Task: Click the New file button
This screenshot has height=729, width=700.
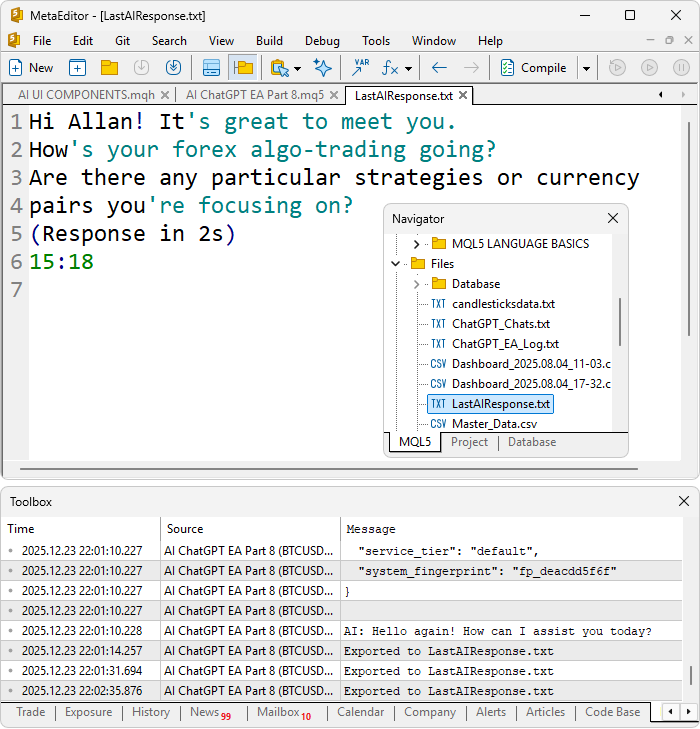Action: (x=31, y=68)
